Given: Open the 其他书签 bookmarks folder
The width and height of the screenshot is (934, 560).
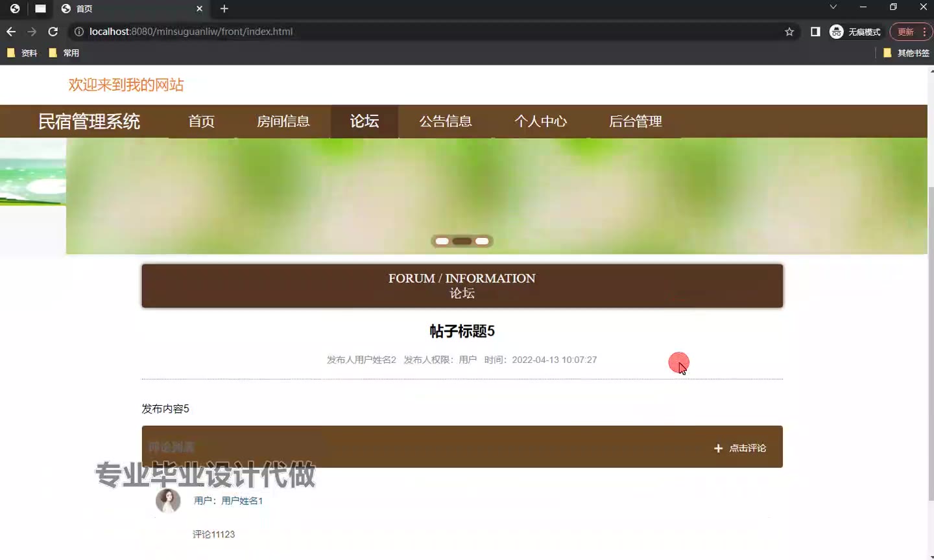Looking at the screenshot, I should tap(907, 53).
